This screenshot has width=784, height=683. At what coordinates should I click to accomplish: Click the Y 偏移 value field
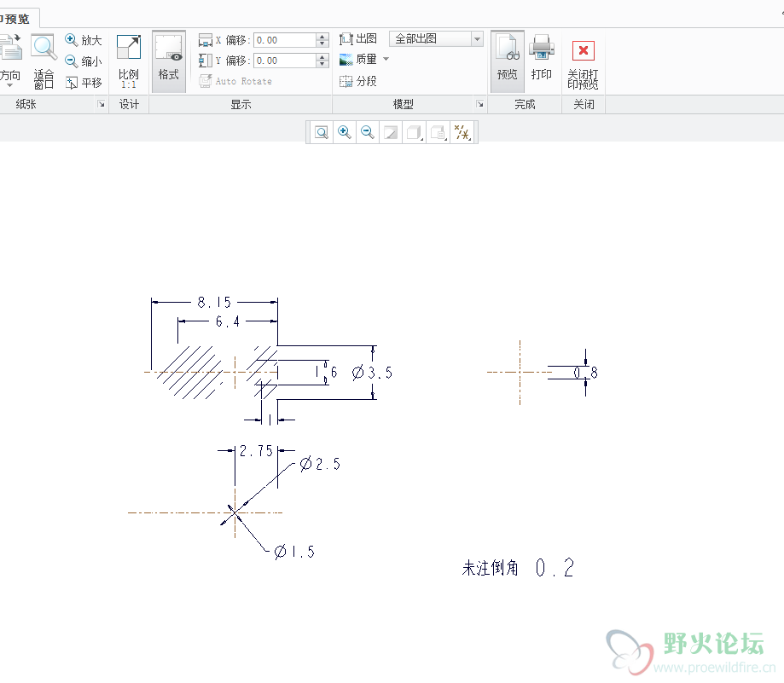pos(285,61)
